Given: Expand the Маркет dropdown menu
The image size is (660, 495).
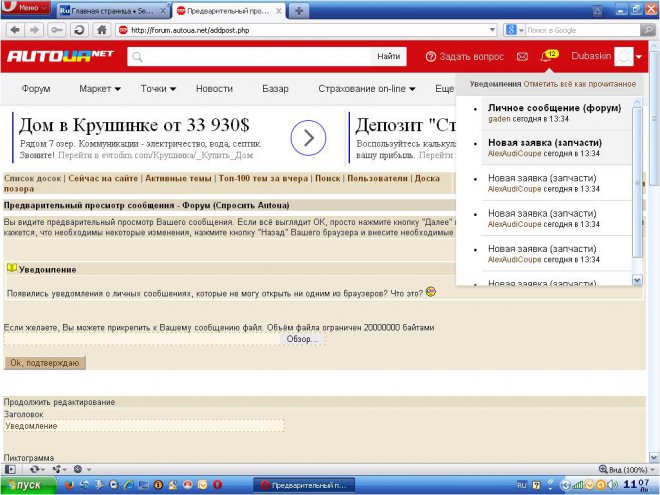Looking at the screenshot, I should (x=100, y=89).
